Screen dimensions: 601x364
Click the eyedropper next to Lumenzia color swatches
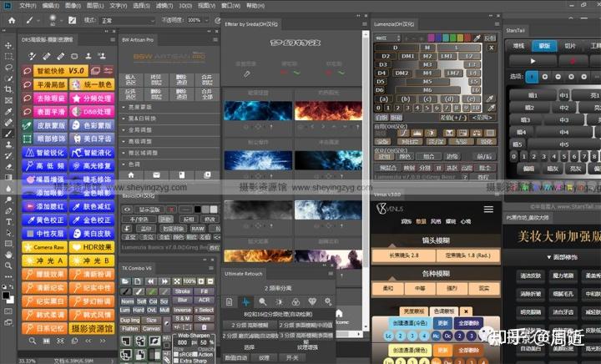(477, 38)
